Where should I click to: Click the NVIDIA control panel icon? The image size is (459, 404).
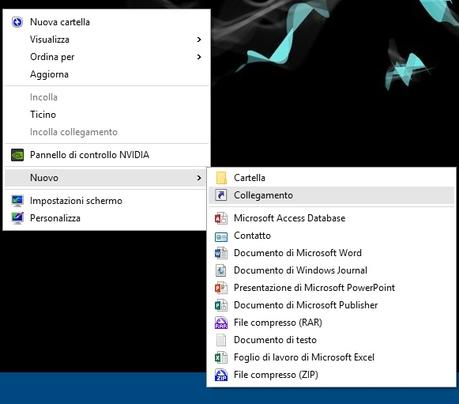click(x=17, y=155)
